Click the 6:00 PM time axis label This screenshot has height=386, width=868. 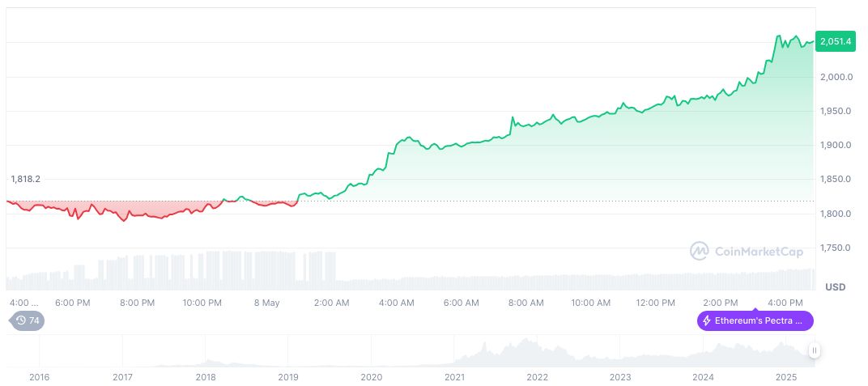point(72,303)
